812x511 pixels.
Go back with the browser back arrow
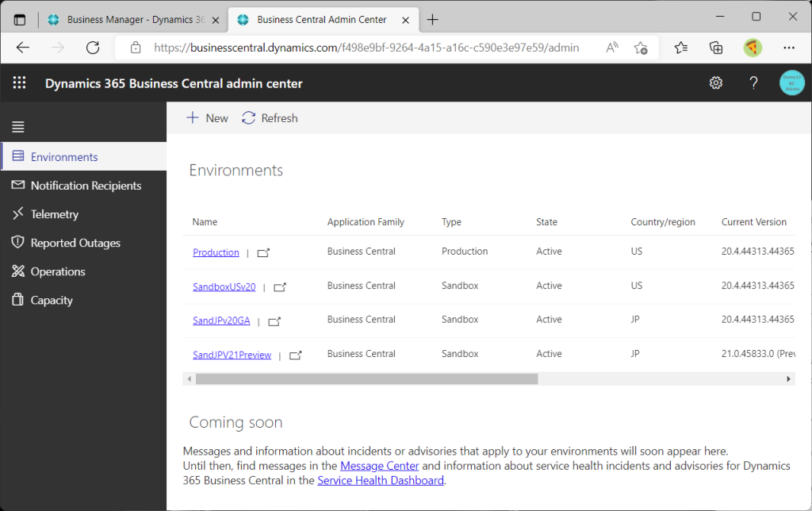click(x=23, y=48)
